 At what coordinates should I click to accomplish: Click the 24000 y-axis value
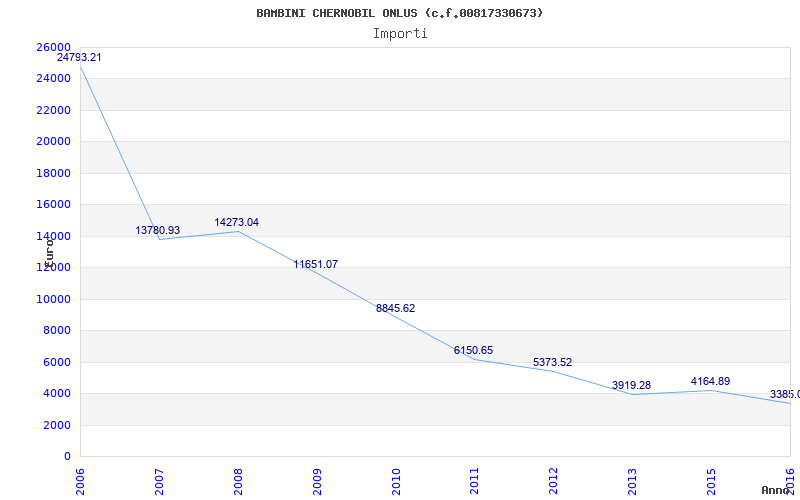pyautogui.click(x=53, y=78)
